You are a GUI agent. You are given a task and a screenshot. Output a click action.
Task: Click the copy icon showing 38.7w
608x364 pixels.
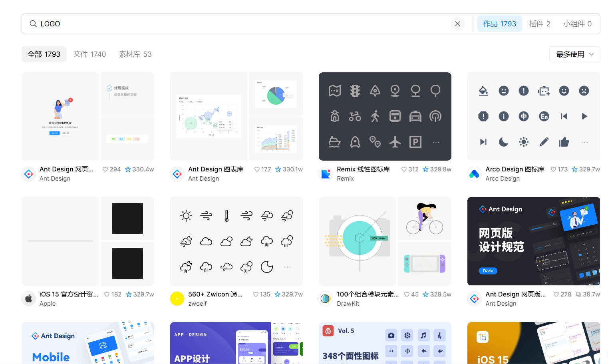pos(578,294)
